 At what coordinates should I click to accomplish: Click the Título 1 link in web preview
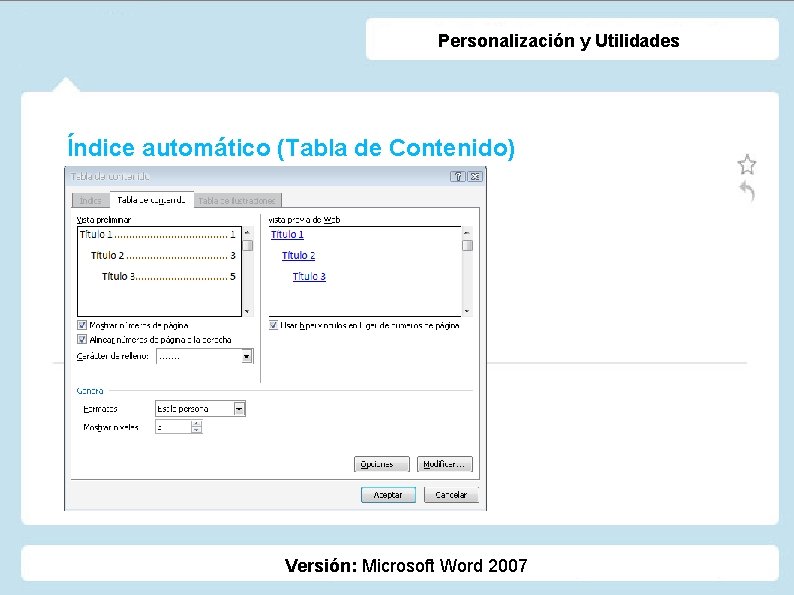click(x=287, y=234)
